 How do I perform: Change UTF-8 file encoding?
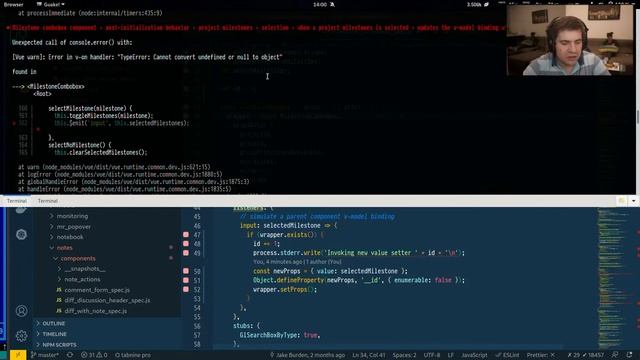pyautogui.click(x=431, y=355)
